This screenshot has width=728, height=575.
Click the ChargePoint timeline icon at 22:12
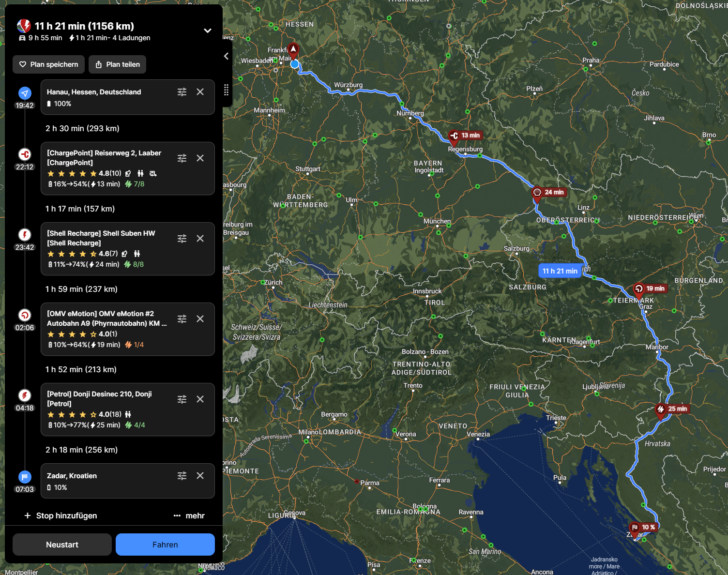coord(25,154)
